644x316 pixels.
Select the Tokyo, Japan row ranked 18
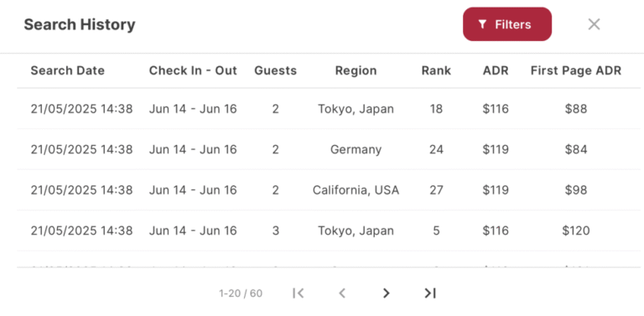(x=329, y=109)
